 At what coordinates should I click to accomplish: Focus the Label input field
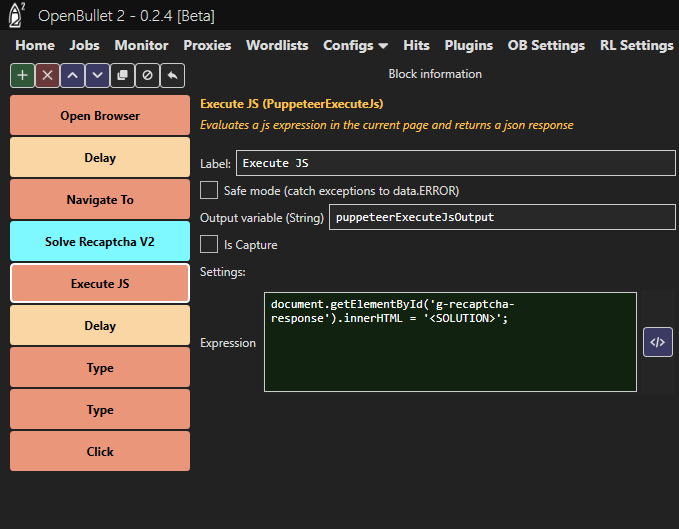point(456,163)
